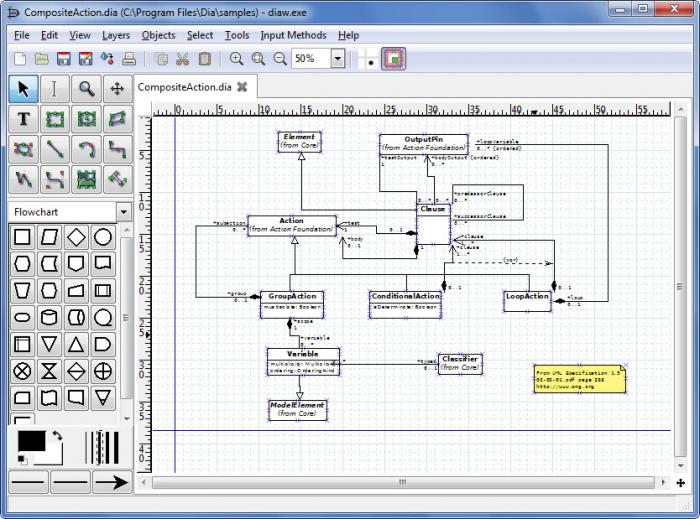
Task: Select the Text T tool
Action: [x=24, y=119]
